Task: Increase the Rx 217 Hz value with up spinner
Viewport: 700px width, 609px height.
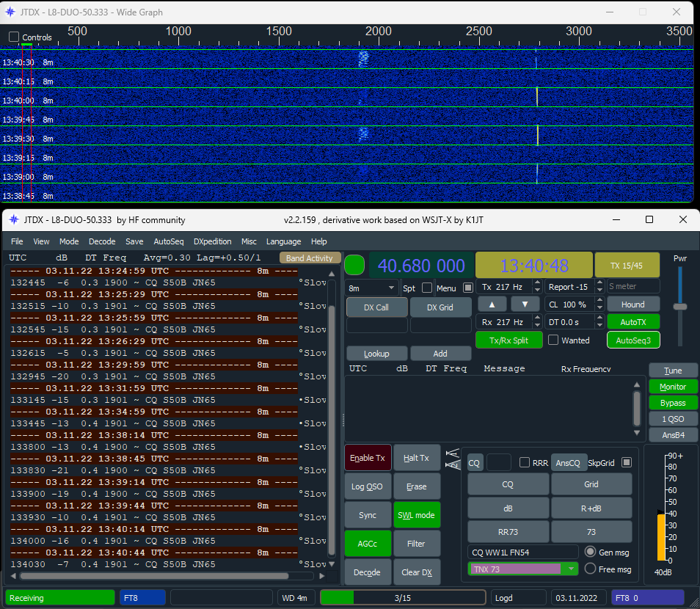Action: [x=538, y=318]
